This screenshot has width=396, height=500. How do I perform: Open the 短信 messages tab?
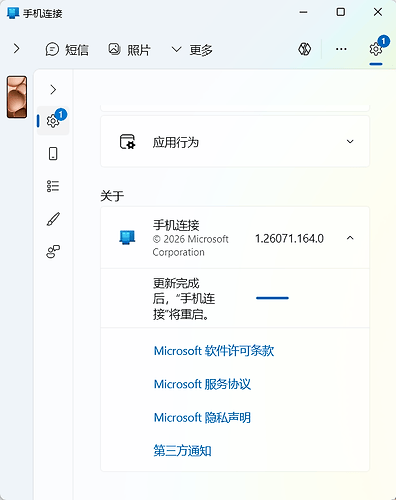pos(67,50)
